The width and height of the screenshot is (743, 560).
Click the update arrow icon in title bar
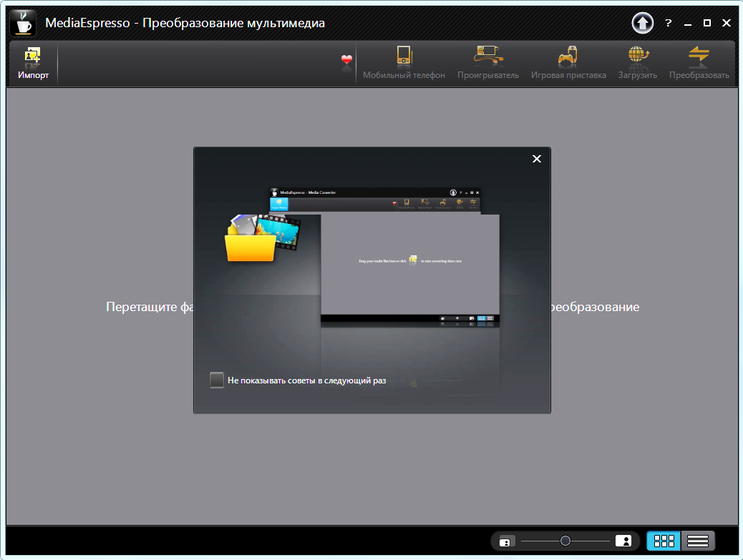coord(642,23)
